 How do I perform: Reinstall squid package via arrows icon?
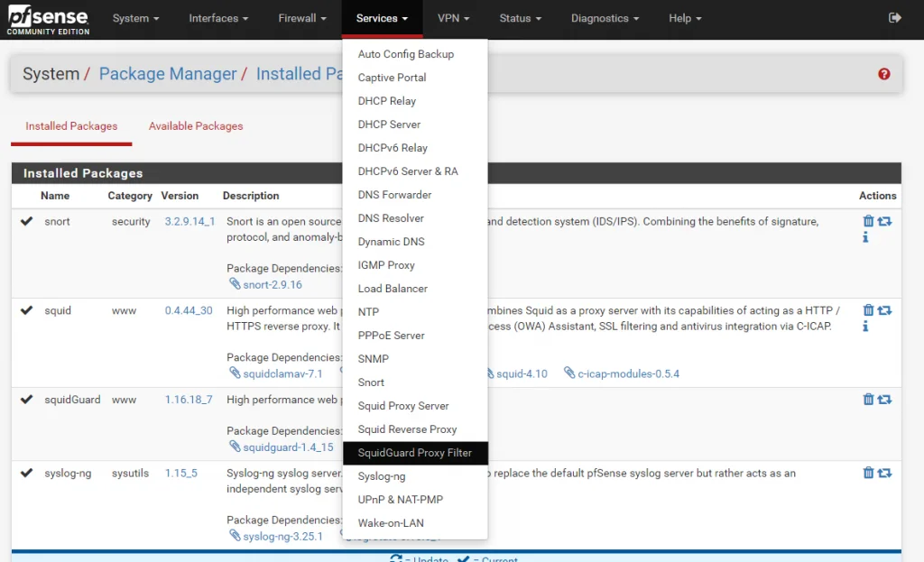pyautogui.click(x=884, y=309)
